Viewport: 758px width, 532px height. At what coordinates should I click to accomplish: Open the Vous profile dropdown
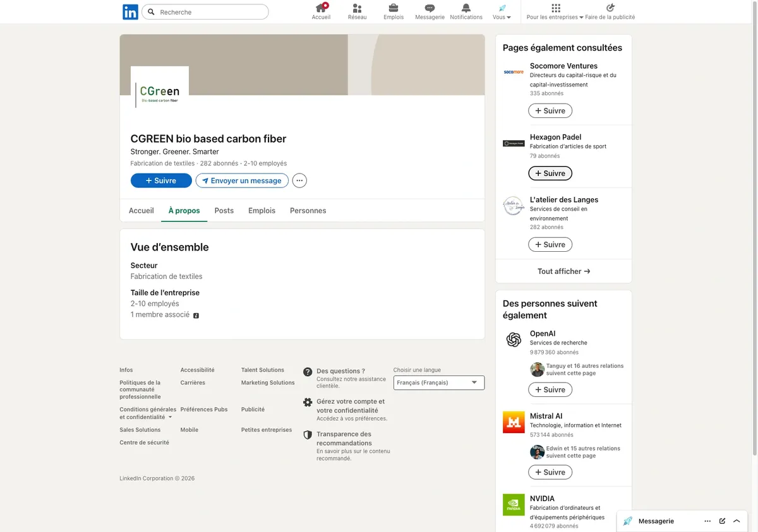tap(502, 12)
